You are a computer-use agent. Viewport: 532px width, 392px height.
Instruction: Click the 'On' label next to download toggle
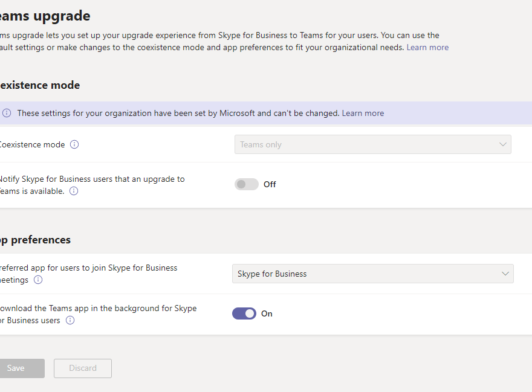pyautogui.click(x=267, y=314)
